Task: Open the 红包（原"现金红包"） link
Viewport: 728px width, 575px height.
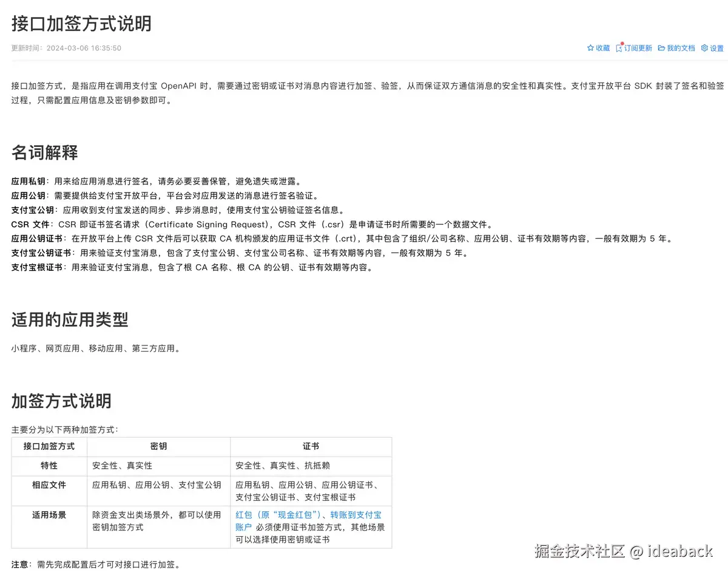Action: tap(277, 515)
